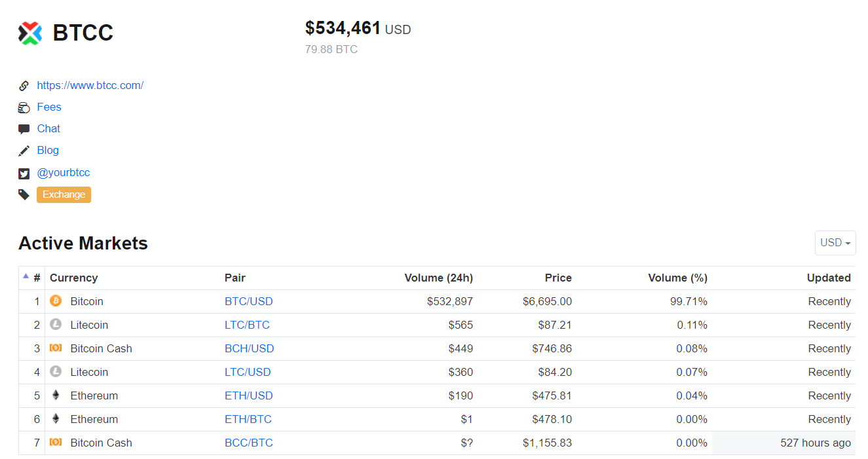Click the Twitter icon beside @yourbtcc
The height and width of the screenshot is (459, 868).
coord(24,174)
